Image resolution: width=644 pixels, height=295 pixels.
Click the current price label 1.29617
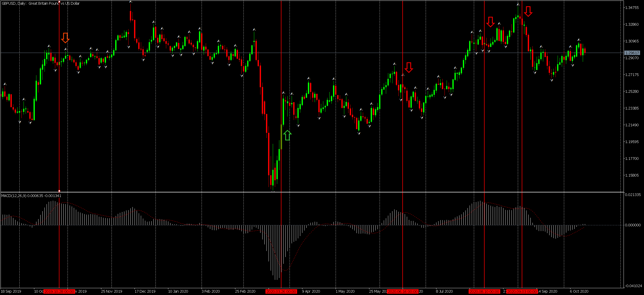pos(632,53)
